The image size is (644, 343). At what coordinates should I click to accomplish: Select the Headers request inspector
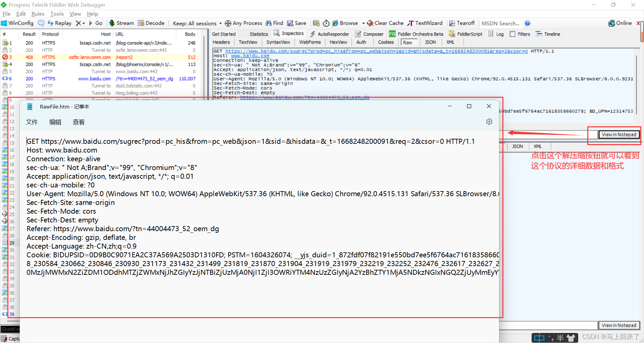221,42
